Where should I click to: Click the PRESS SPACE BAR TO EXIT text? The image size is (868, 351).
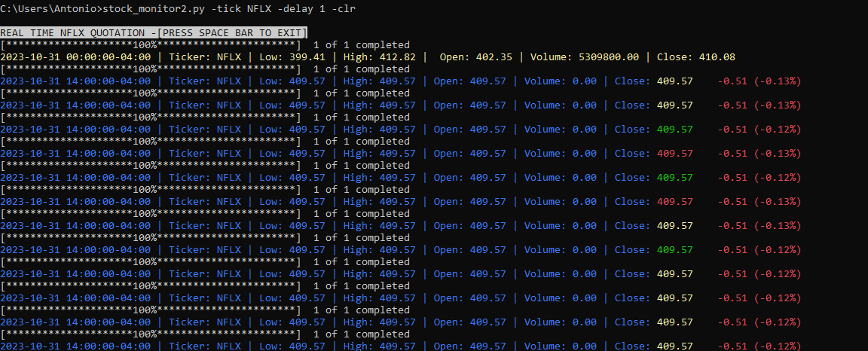pos(231,32)
